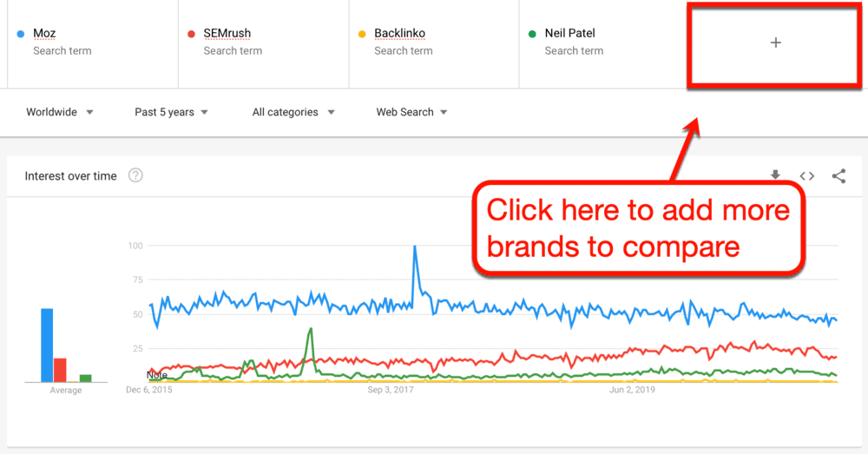Image resolution: width=868 pixels, height=454 pixels.
Task: Click the blue dot next to Moz
Action: (x=20, y=34)
